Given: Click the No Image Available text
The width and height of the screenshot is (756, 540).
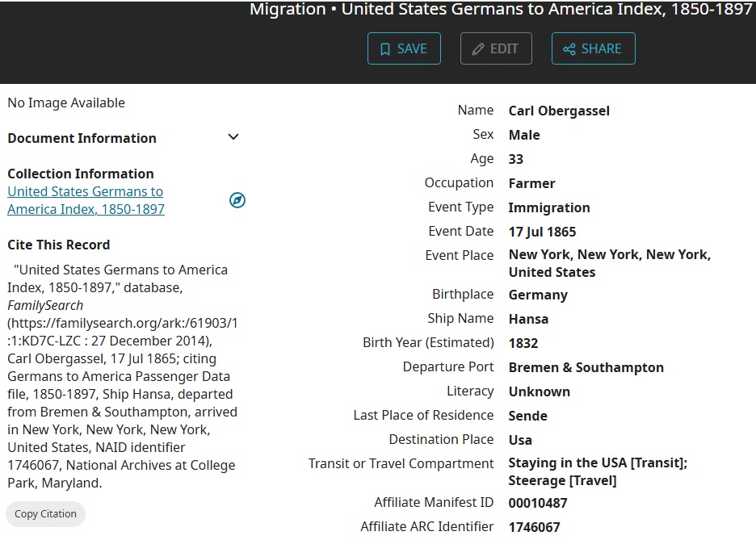Looking at the screenshot, I should point(66,103).
